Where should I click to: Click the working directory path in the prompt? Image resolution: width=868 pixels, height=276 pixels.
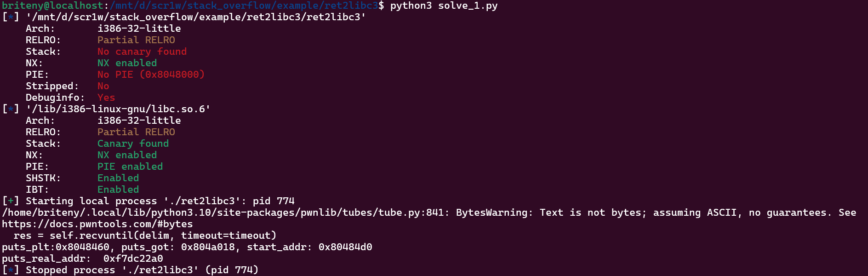[x=244, y=6]
